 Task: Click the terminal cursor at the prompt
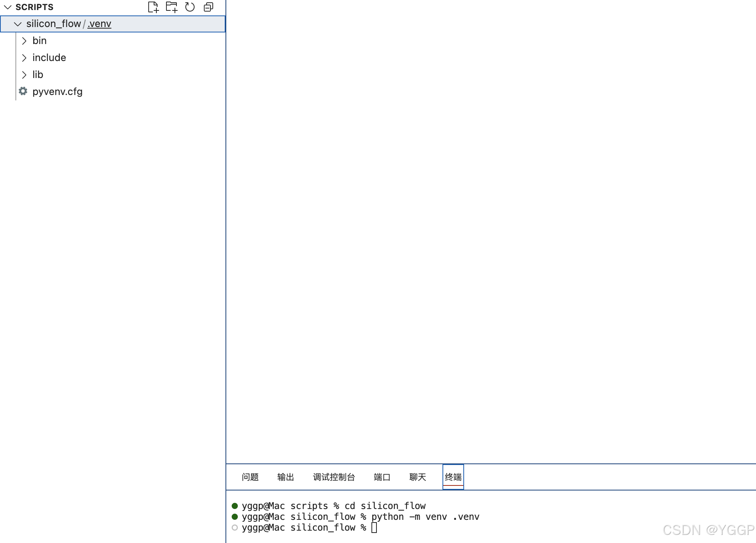[374, 528]
